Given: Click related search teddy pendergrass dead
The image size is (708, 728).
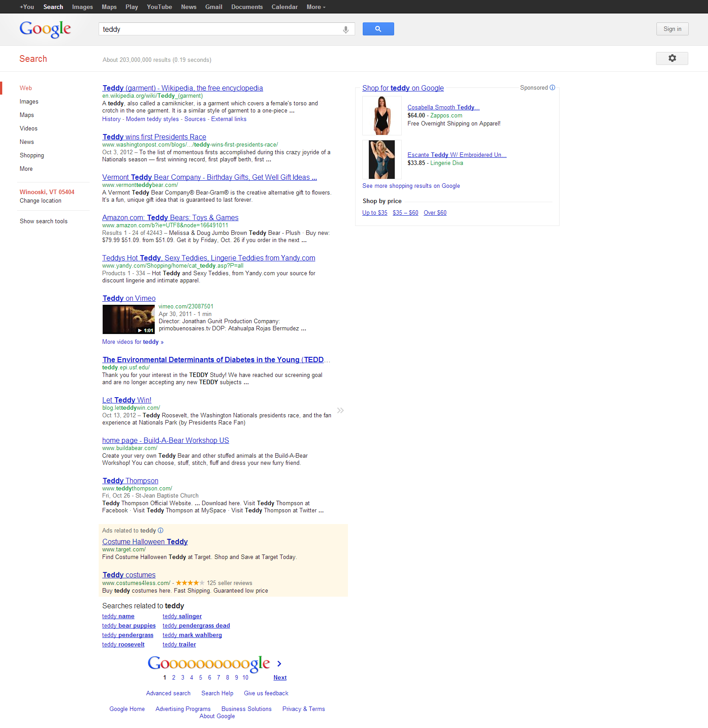Looking at the screenshot, I should 196,625.
